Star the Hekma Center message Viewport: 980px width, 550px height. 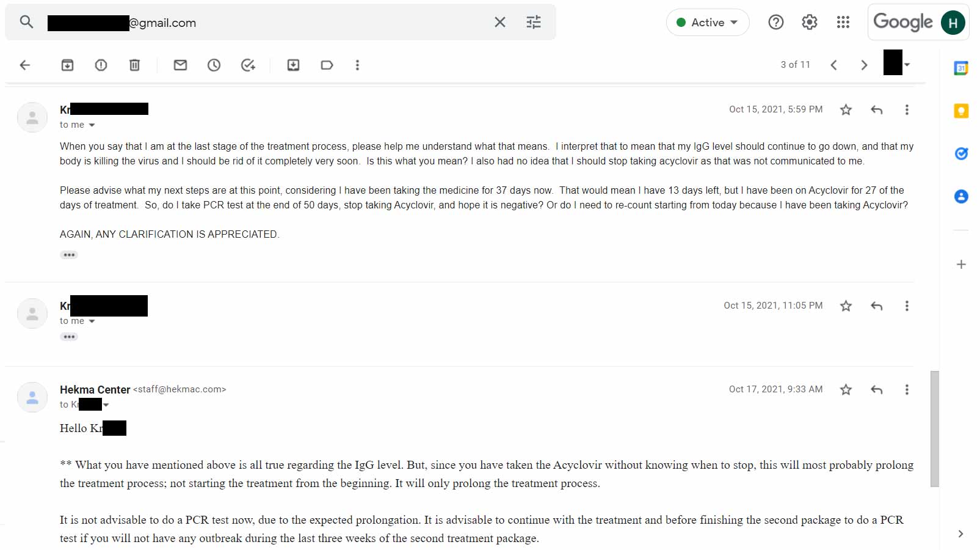pyautogui.click(x=846, y=390)
